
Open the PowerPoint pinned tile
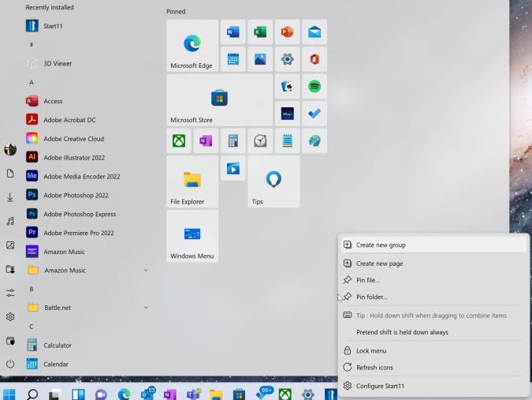point(288,32)
